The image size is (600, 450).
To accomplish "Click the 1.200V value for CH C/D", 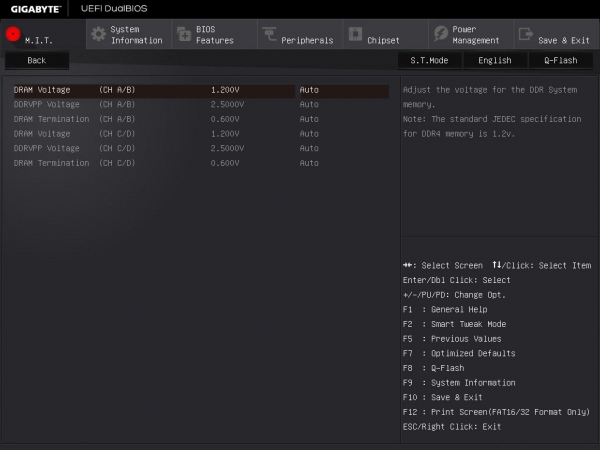I will (225, 134).
